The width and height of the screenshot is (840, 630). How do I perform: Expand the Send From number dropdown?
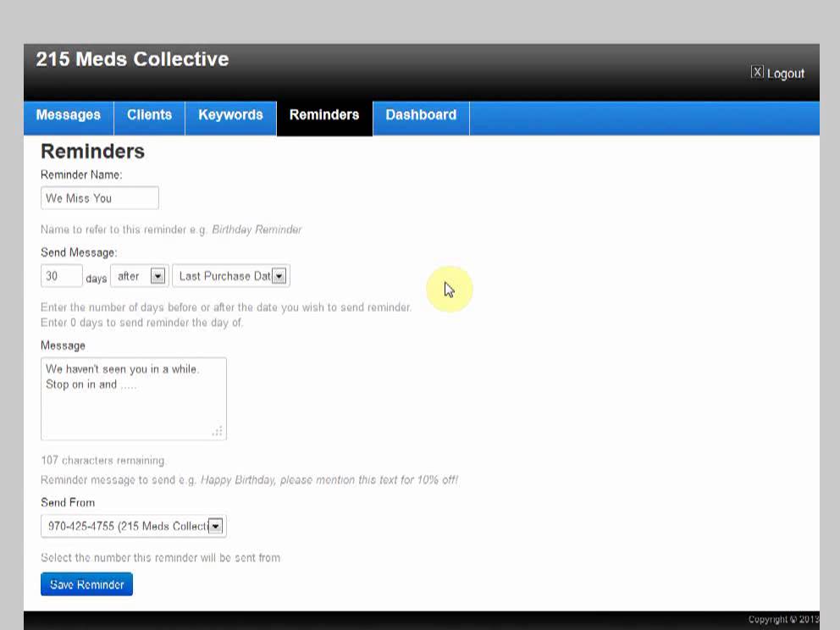(133, 527)
